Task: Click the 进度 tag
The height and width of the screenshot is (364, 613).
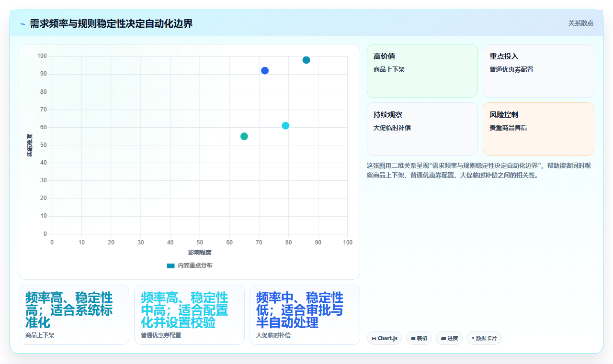Action: coord(449,338)
